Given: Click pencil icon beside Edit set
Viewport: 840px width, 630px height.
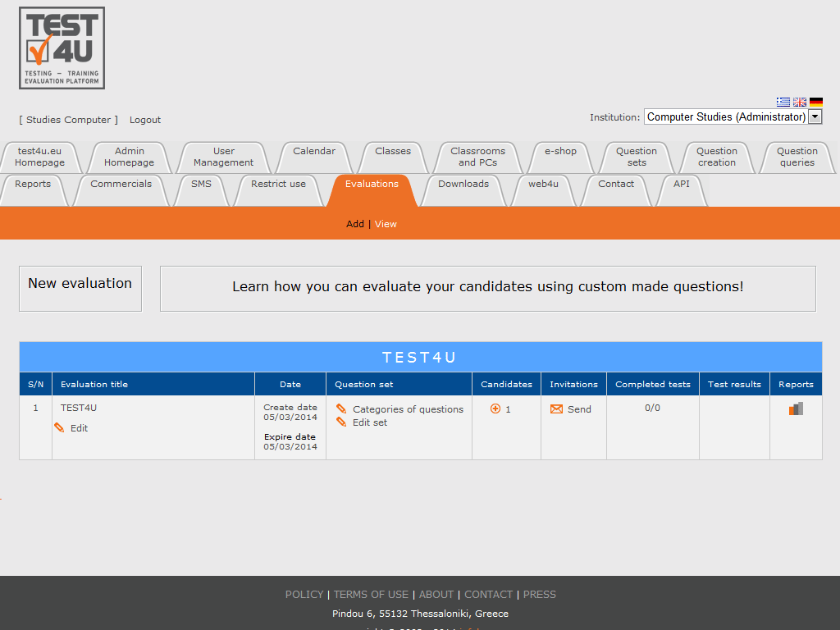Looking at the screenshot, I should [341, 422].
